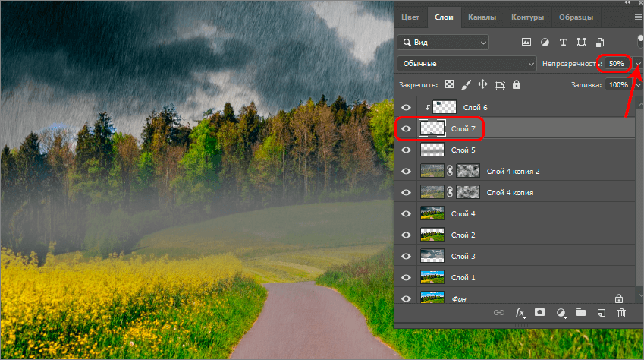The width and height of the screenshot is (644, 360).
Task: Click the Непрозрачность opacity value field
Action: coord(615,64)
